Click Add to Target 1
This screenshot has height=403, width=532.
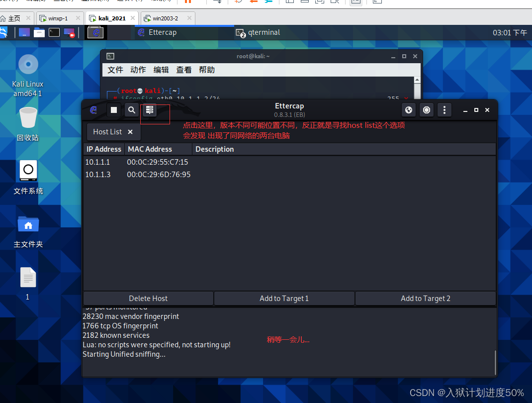point(284,299)
